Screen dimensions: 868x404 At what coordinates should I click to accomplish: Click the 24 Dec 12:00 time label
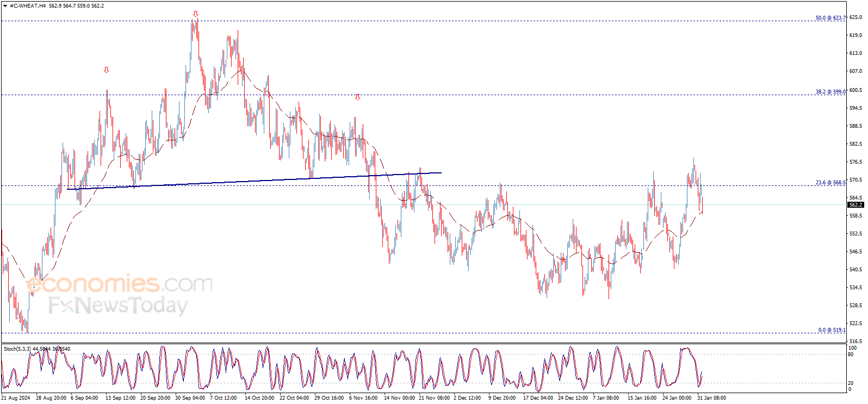[573, 398]
